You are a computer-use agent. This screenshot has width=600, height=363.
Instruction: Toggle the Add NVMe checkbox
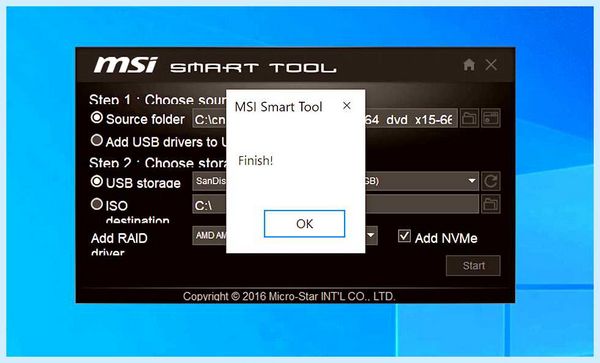click(404, 236)
